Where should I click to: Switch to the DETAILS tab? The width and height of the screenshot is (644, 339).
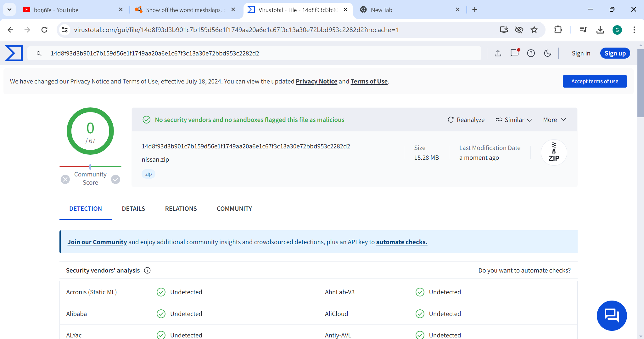(x=133, y=209)
